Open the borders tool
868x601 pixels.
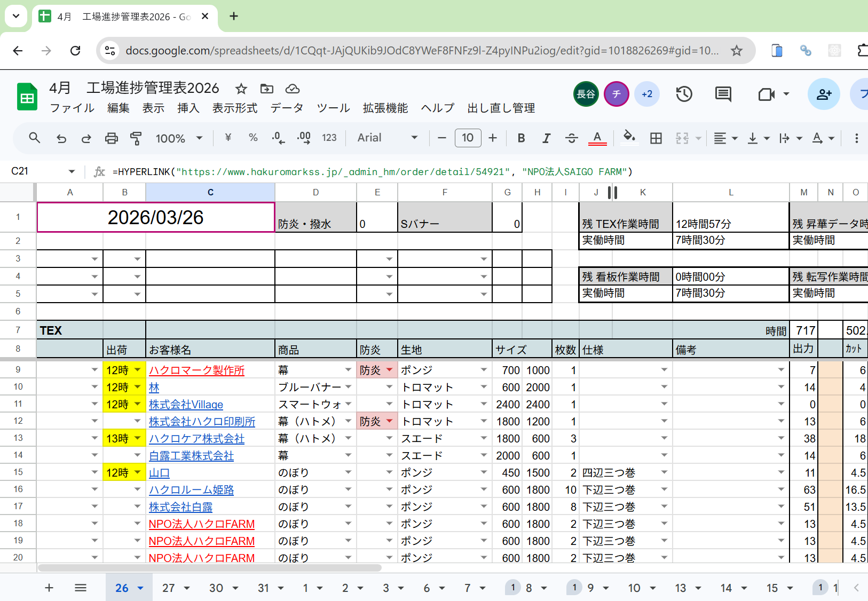coord(656,138)
